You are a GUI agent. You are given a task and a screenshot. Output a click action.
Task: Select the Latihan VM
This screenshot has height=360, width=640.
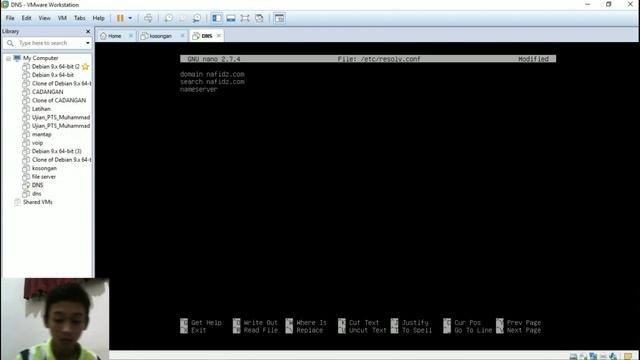click(41, 109)
